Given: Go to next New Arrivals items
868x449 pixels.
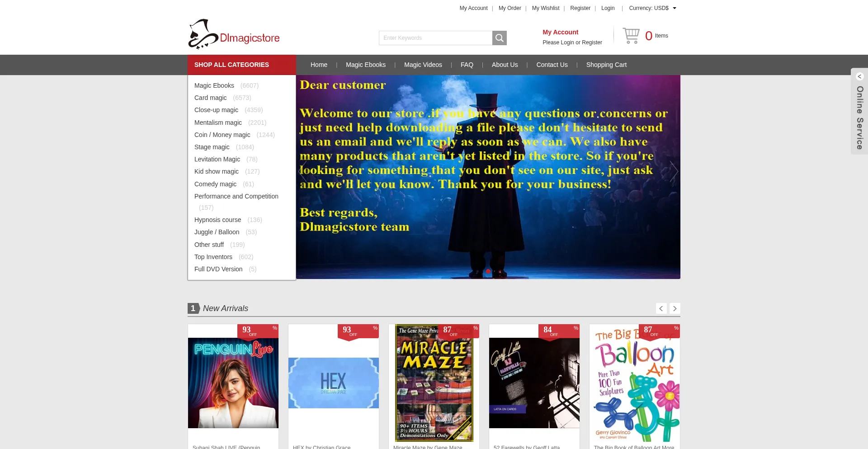Looking at the screenshot, I should (675, 308).
